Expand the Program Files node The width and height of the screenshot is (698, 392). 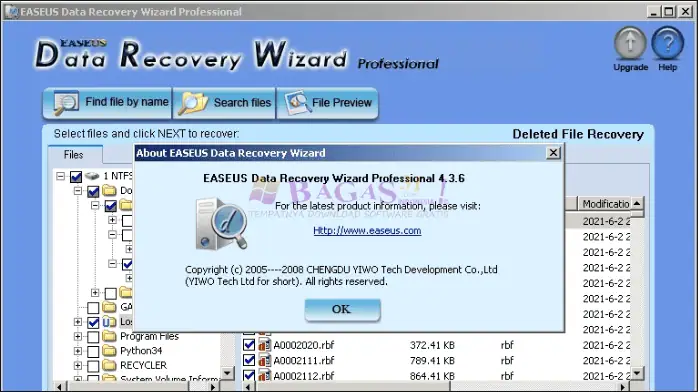pos(78,336)
